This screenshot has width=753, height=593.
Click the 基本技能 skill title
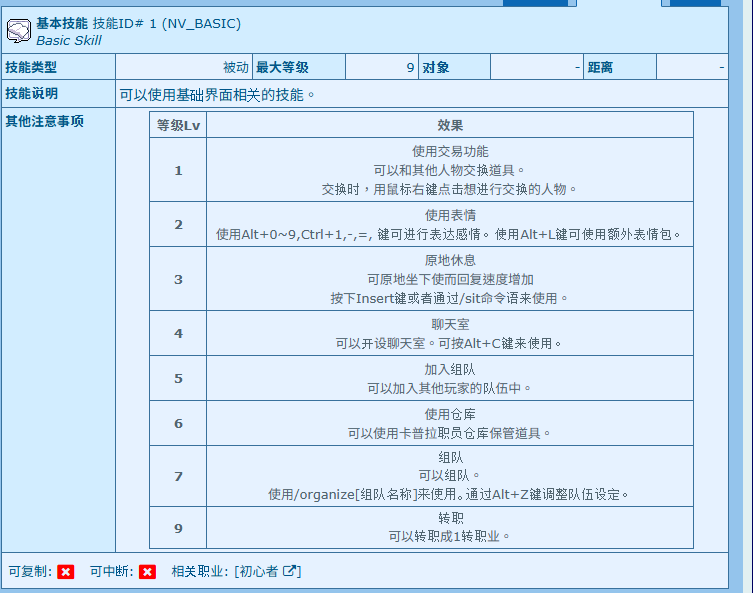click(62, 22)
